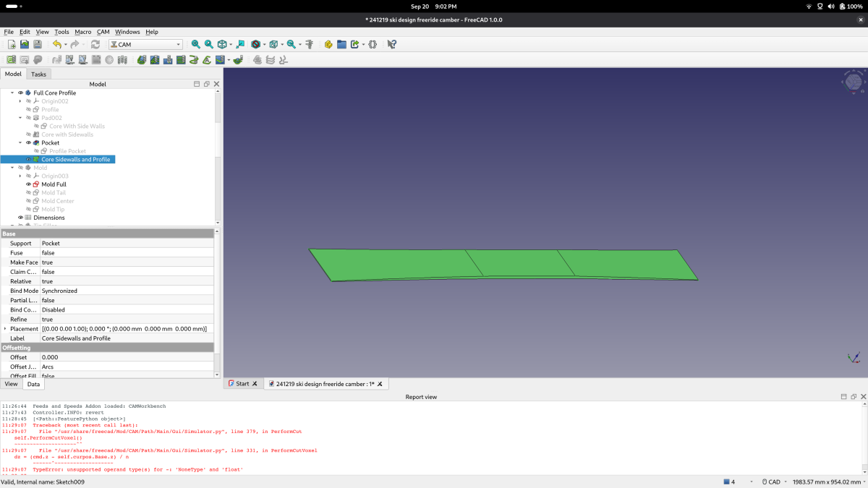Click the navigation cube in viewport
Viewport: 868px width, 488px height.
pos(854,82)
